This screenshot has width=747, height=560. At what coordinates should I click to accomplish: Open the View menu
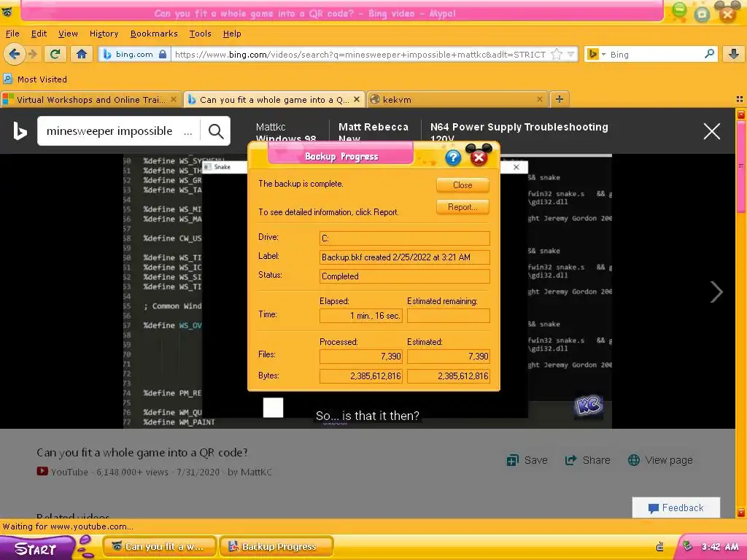(x=68, y=34)
